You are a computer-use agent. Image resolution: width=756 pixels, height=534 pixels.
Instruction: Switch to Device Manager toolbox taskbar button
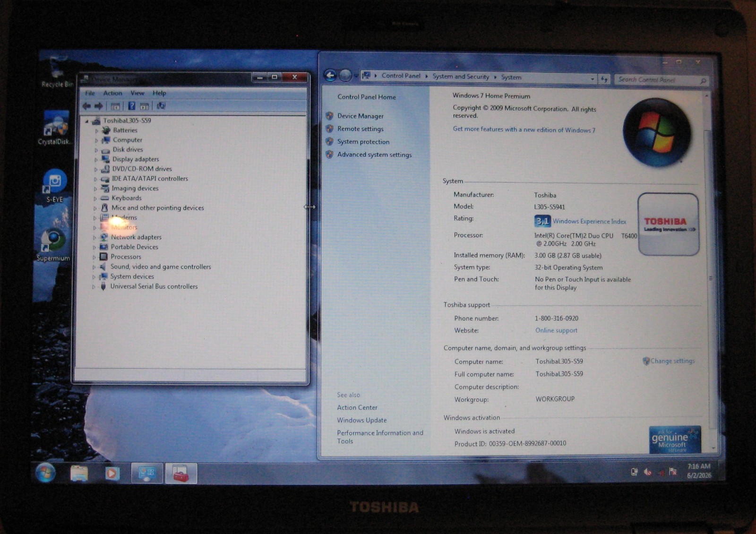[x=180, y=473]
